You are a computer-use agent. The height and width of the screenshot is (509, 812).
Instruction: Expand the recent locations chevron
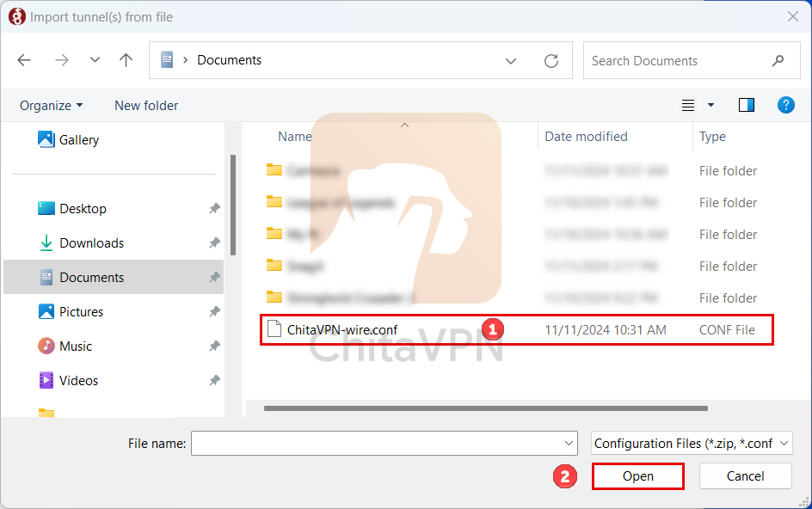tap(95, 60)
